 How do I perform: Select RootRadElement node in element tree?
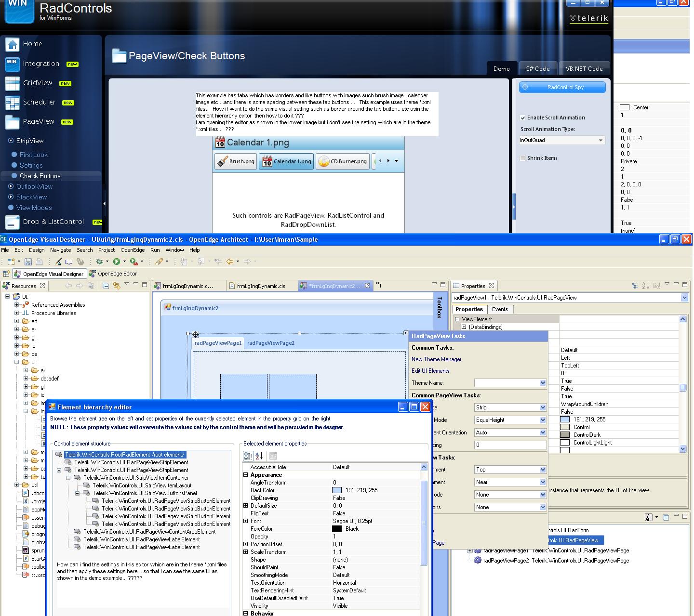click(125, 455)
